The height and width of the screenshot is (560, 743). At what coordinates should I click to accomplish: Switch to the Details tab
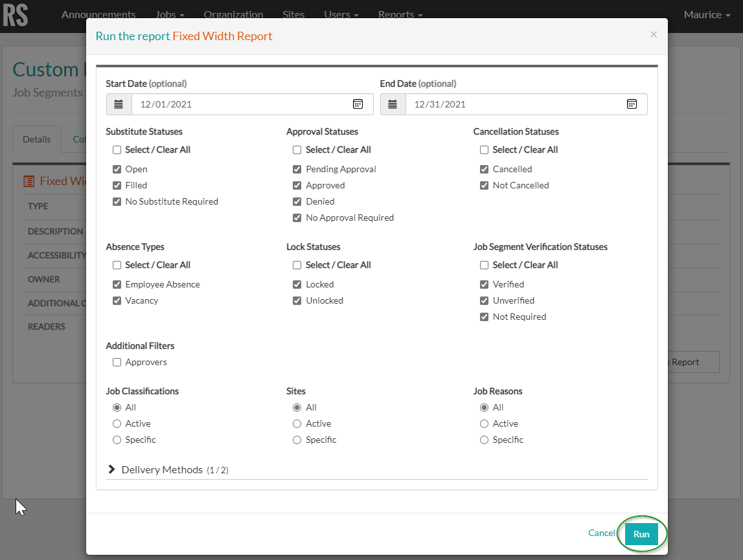coord(36,139)
